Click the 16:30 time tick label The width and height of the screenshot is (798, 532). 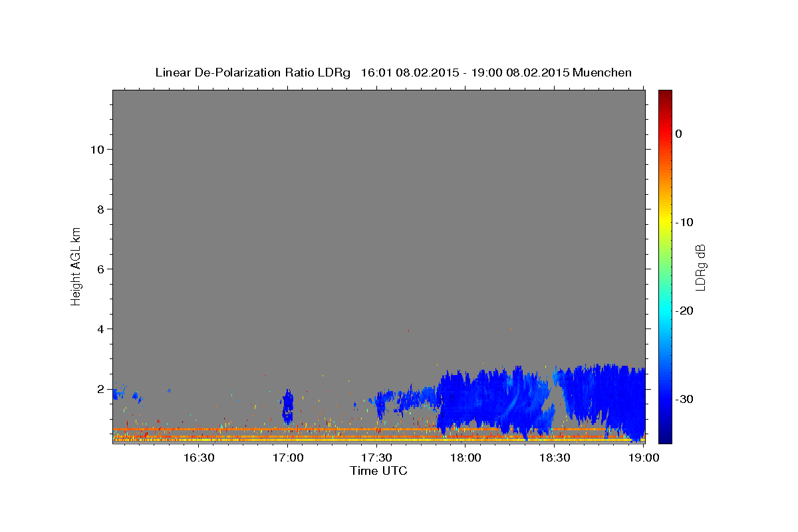pos(198,458)
